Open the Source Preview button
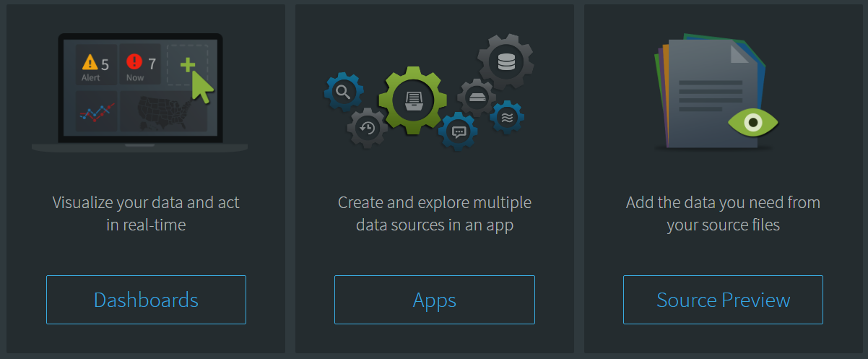The width and height of the screenshot is (868, 359). coord(723,300)
